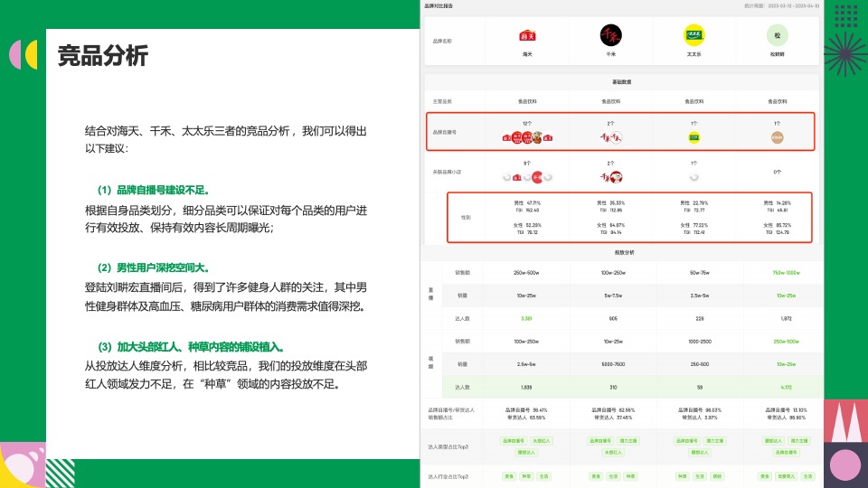Click the 1000-2500 video sales value
The width and height of the screenshot is (868, 488).
(700, 342)
